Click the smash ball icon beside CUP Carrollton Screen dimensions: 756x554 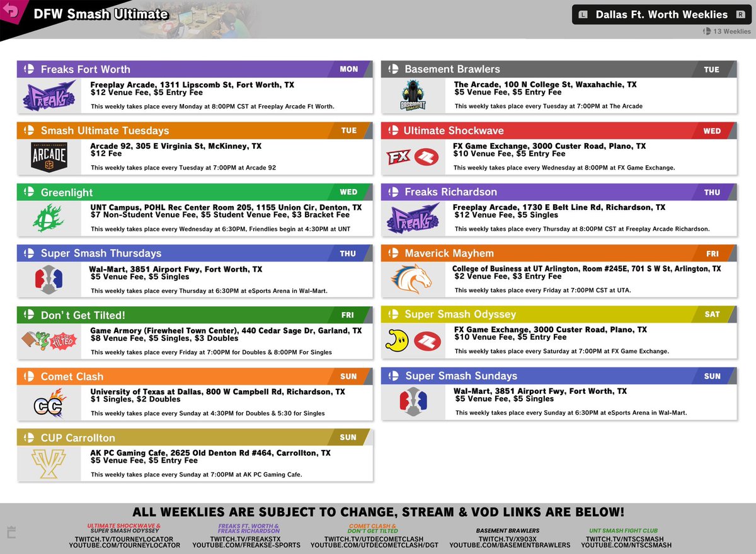click(x=29, y=437)
